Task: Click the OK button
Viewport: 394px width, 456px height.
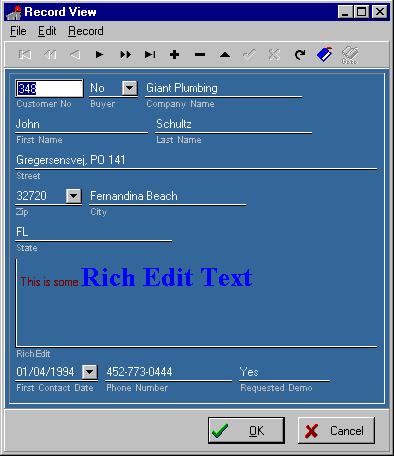Action: click(246, 430)
